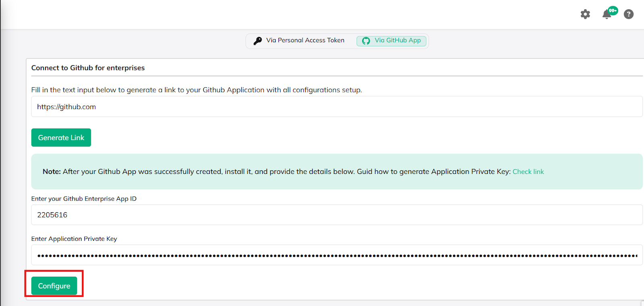The width and height of the screenshot is (644, 306).
Task: Select the Via Personal Access Token tab
Action: pyautogui.click(x=299, y=41)
